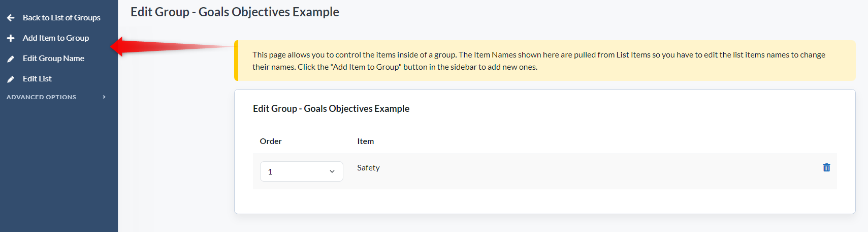Click the back arrow icon in sidebar

point(11,18)
